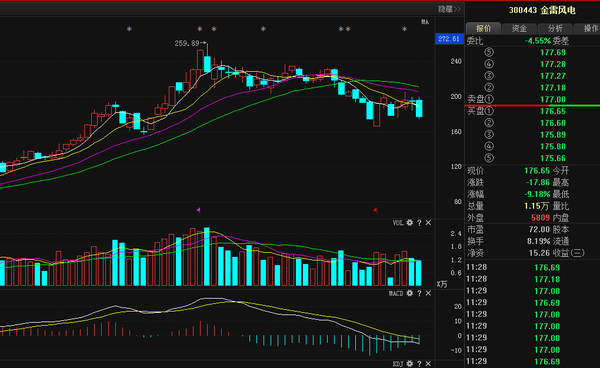Click the -10 MACD axis label
This screenshot has width=600, height=368.
pyautogui.click(x=456, y=350)
